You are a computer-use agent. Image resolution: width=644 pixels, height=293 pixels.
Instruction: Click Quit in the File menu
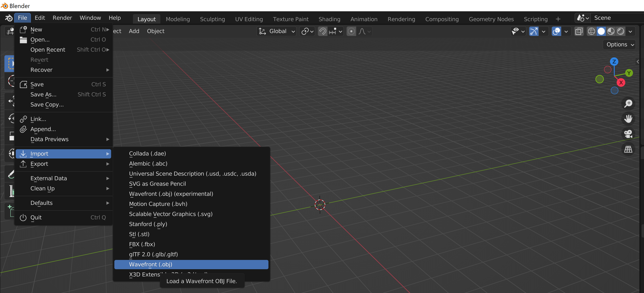[x=36, y=217]
